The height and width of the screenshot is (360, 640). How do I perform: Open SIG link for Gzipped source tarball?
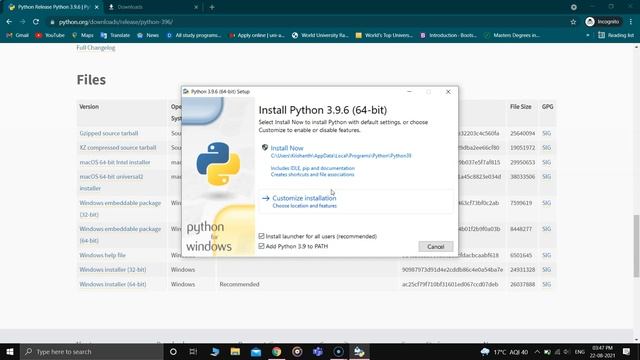click(547, 133)
